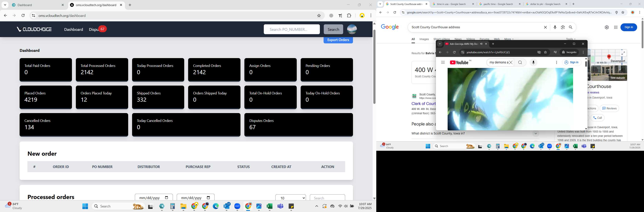This screenshot has height=212, width=644.
Task: Select the Shipped Orders 332 card
Action: click(158, 97)
